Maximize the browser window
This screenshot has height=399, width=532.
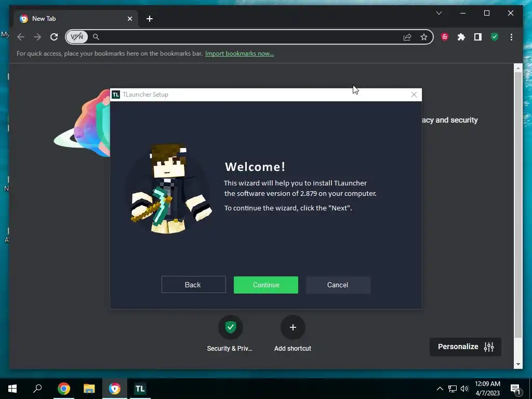[486, 13]
